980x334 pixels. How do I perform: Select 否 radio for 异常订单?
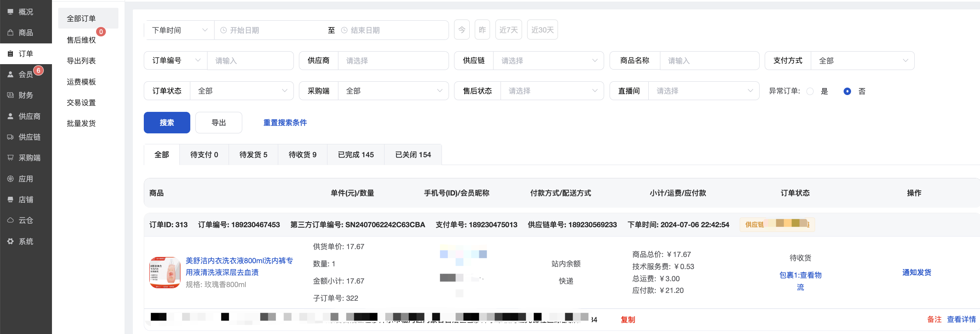tap(847, 91)
